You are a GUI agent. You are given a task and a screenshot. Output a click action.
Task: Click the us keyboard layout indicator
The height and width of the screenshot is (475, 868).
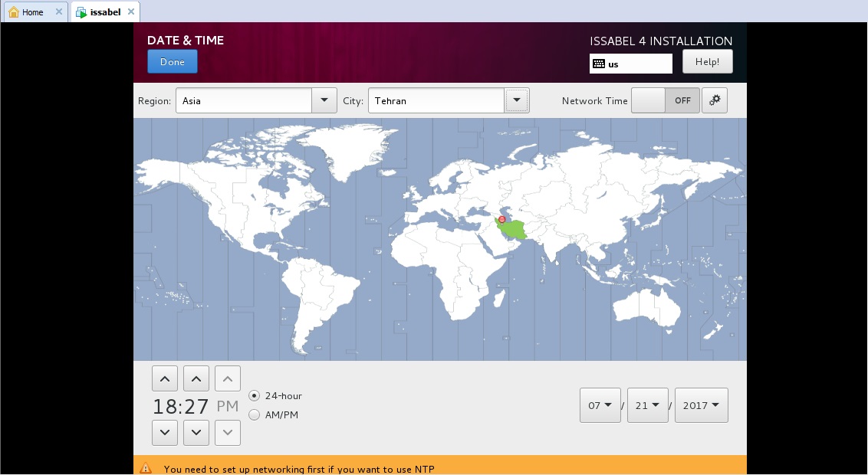pos(630,64)
